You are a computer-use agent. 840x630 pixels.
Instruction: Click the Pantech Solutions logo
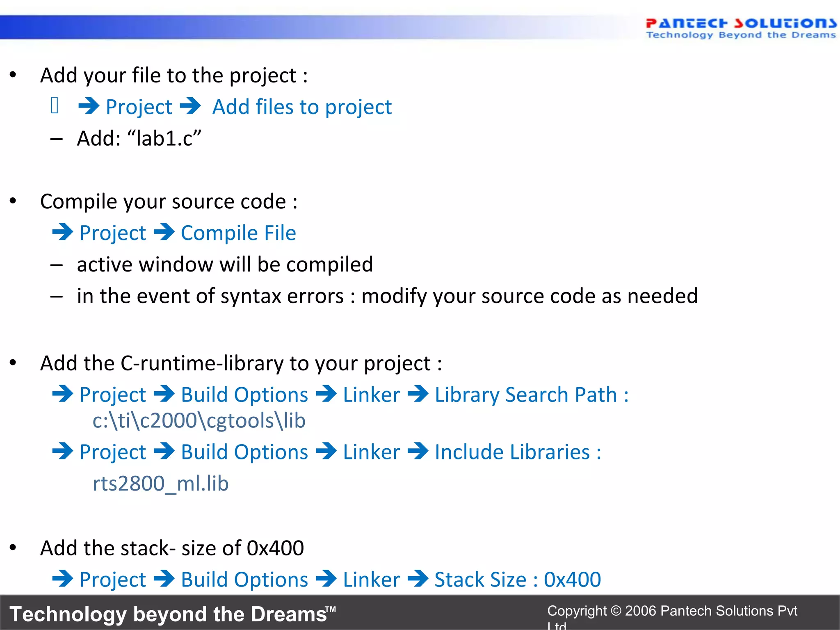coord(741,28)
